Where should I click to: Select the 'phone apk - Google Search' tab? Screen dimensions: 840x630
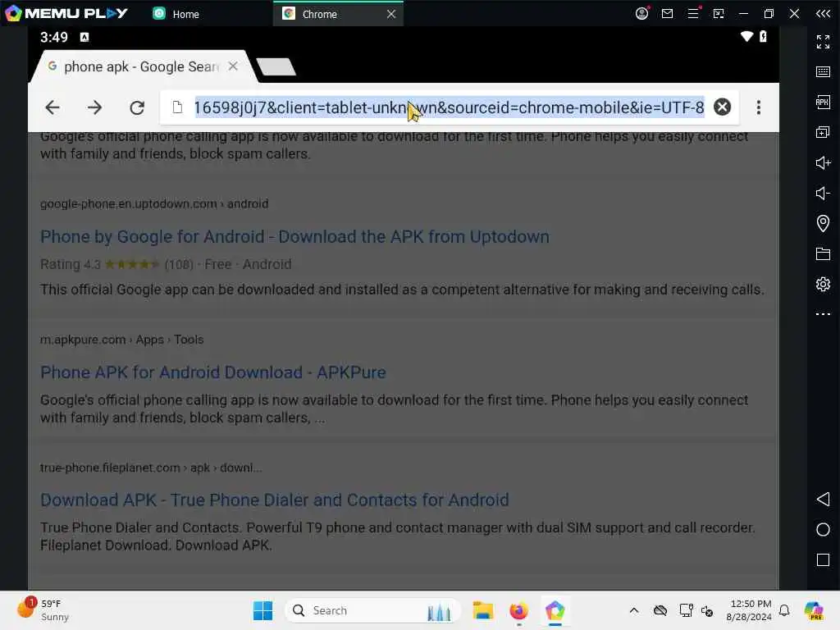(x=141, y=66)
